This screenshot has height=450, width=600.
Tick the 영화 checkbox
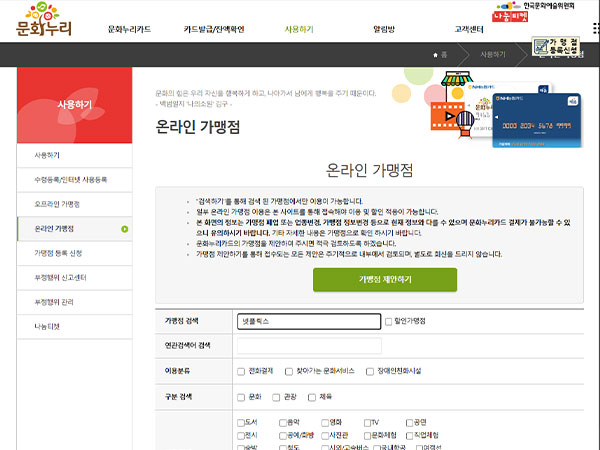click(x=325, y=422)
